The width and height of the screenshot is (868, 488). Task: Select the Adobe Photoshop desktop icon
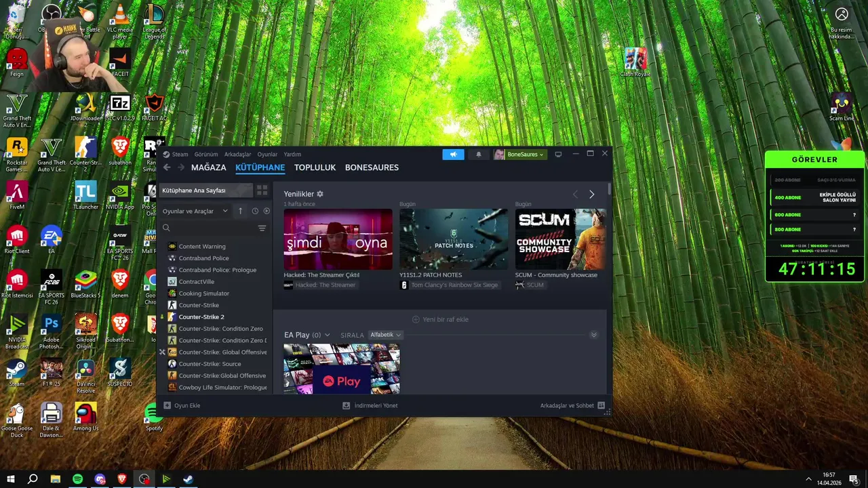51,332
